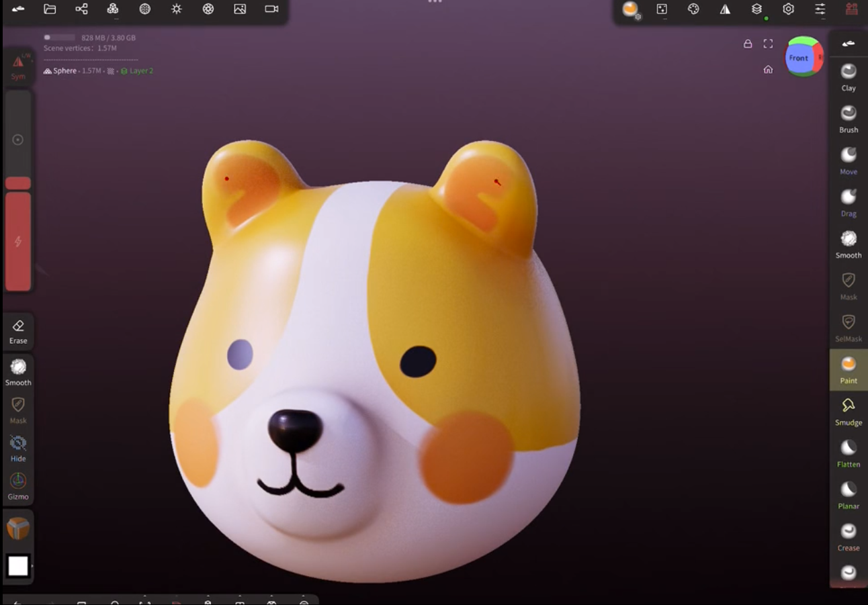Select the Gizmo tool shortcut
This screenshot has height=605, width=868.
click(18, 486)
